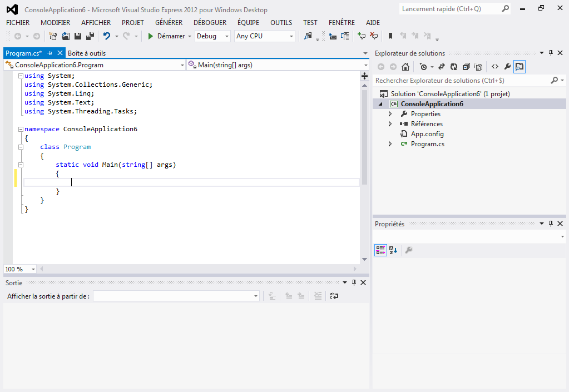Expand the Properties node in the solution tree
Viewport: 569px width, 392px height.
390,114
